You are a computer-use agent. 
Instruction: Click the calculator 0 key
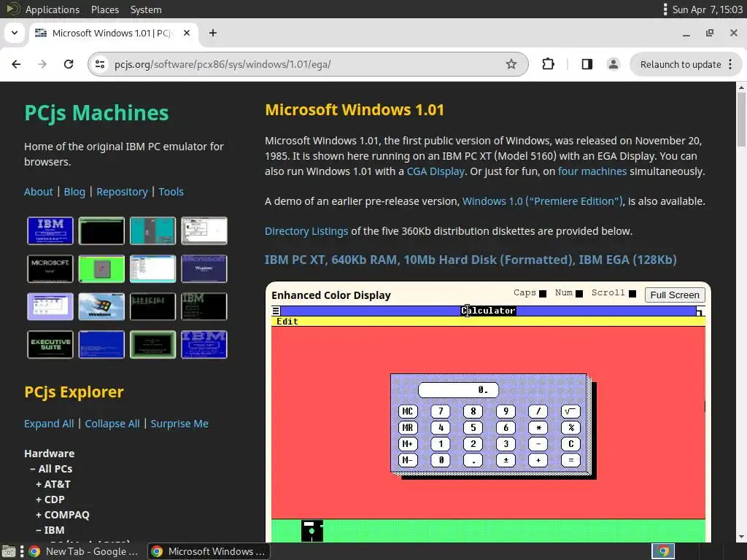click(441, 460)
